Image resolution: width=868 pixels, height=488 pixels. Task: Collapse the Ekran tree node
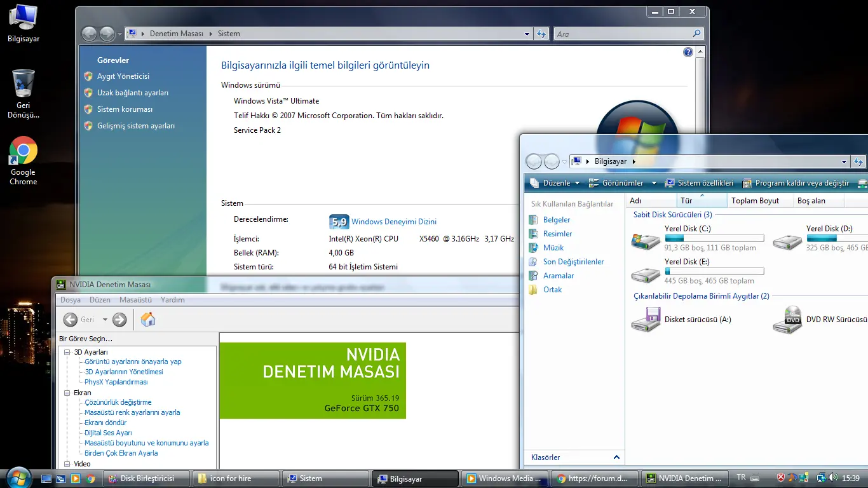[68, 393]
